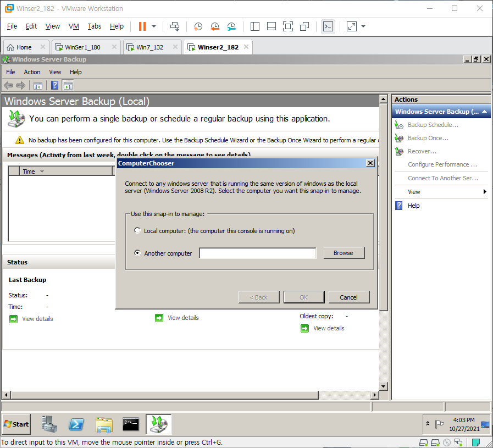This screenshot has width=493, height=448.
Task: Click Backup Once in Actions pane
Action: (x=428, y=138)
